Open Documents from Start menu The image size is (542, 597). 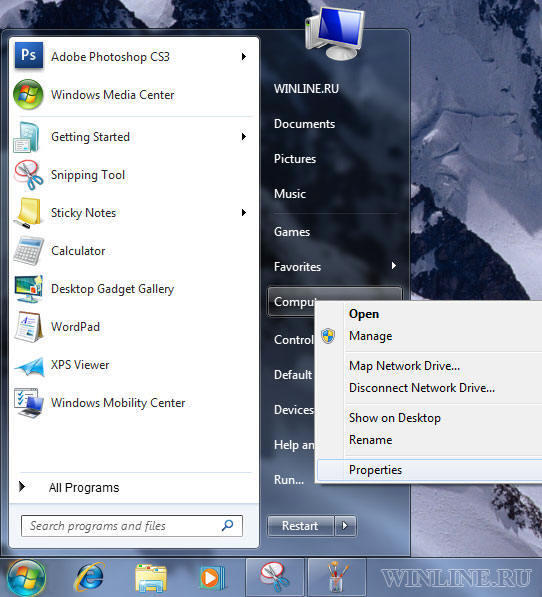click(304, 124)
